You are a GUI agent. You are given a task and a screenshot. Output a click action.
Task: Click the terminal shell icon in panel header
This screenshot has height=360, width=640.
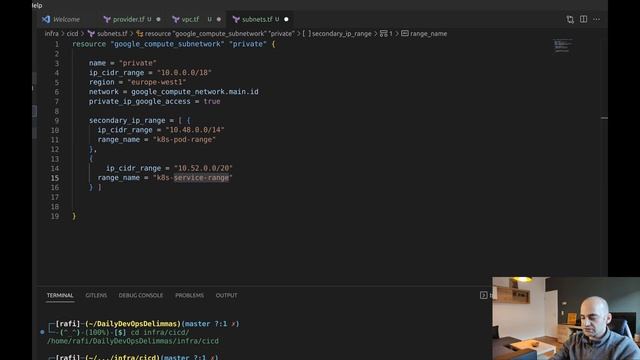(483, 295)
